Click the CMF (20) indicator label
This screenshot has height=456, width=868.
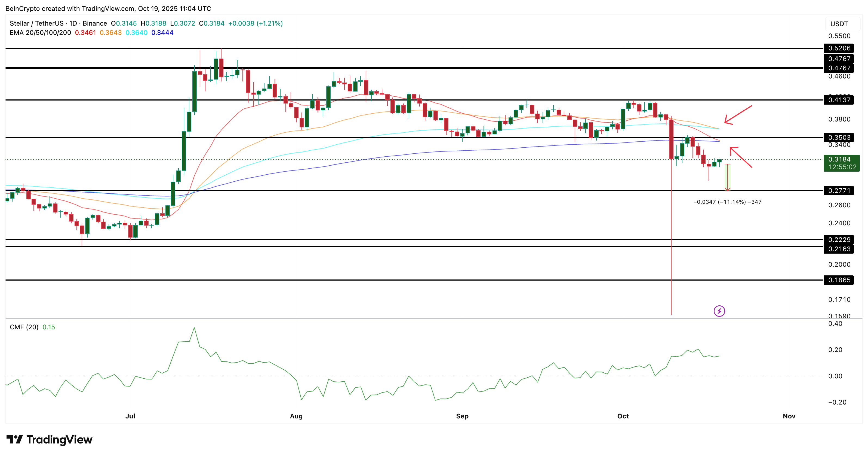pos(24,327)
